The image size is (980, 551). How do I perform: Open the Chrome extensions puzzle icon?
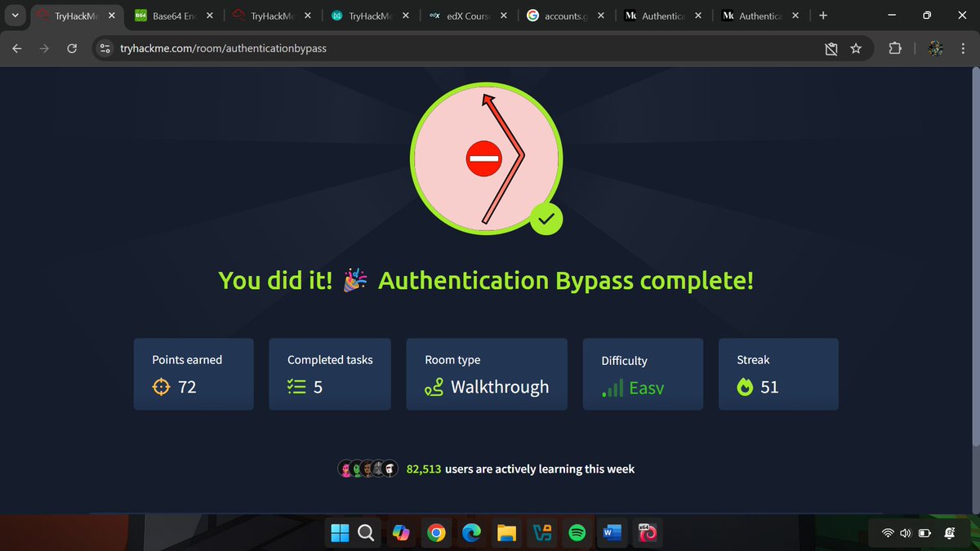(x=895, y=48)
